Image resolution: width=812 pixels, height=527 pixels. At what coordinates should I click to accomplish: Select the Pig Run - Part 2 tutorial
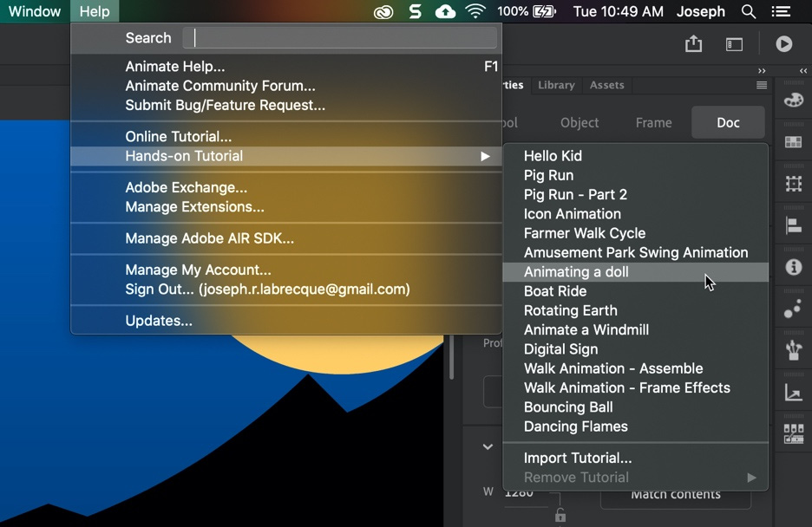[x=635, y=194]
